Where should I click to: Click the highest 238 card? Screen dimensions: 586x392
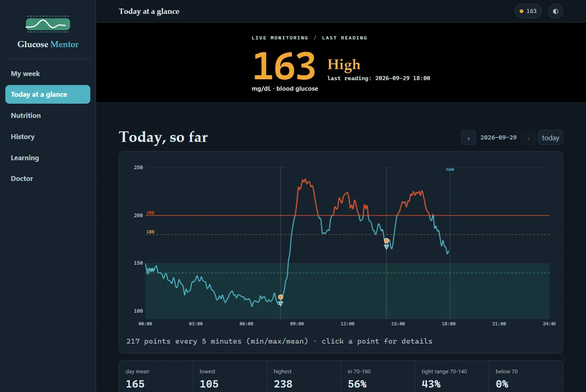click(304, 377)
